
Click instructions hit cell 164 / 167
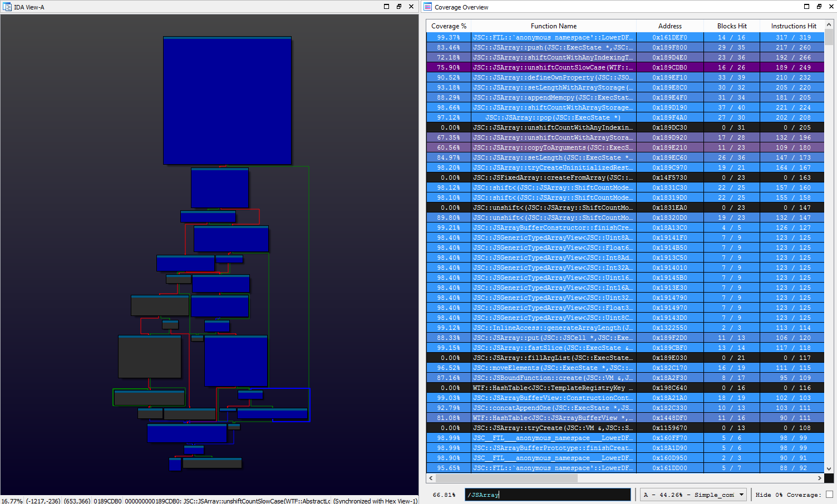pos(794,167)
